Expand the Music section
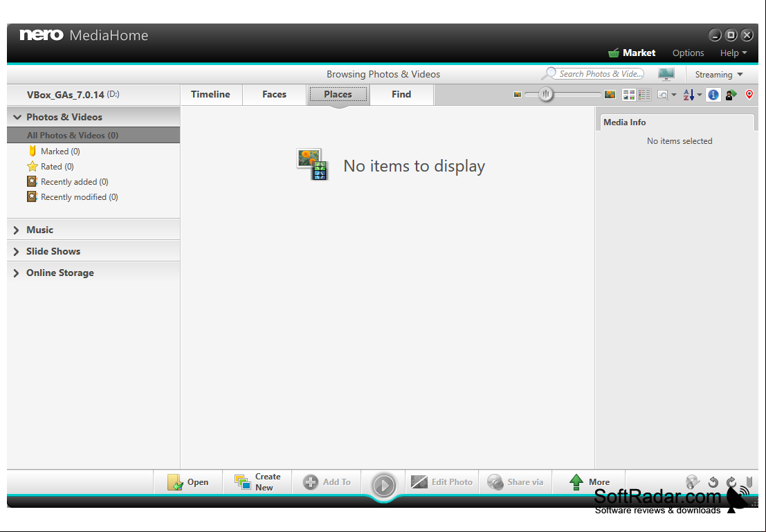Image resolution: width=766 pixels, height=532 pixels. coord(16,230)
